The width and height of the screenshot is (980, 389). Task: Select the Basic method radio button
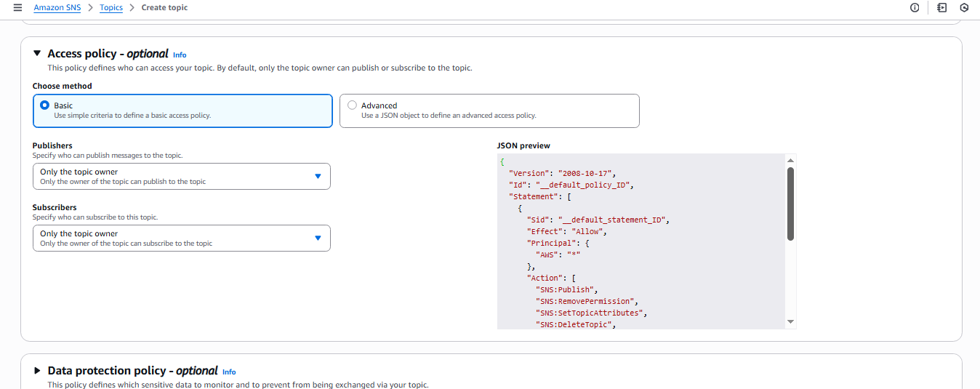click(44, 105)
